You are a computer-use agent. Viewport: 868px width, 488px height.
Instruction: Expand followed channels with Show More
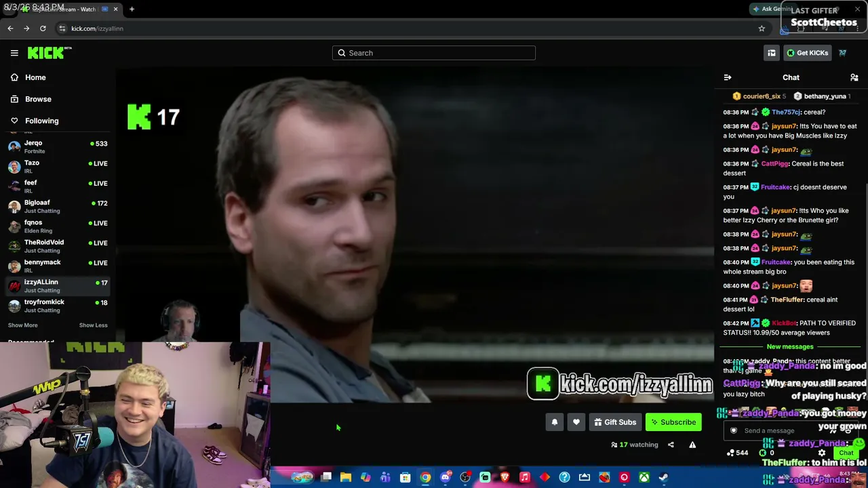coord(22,325)
